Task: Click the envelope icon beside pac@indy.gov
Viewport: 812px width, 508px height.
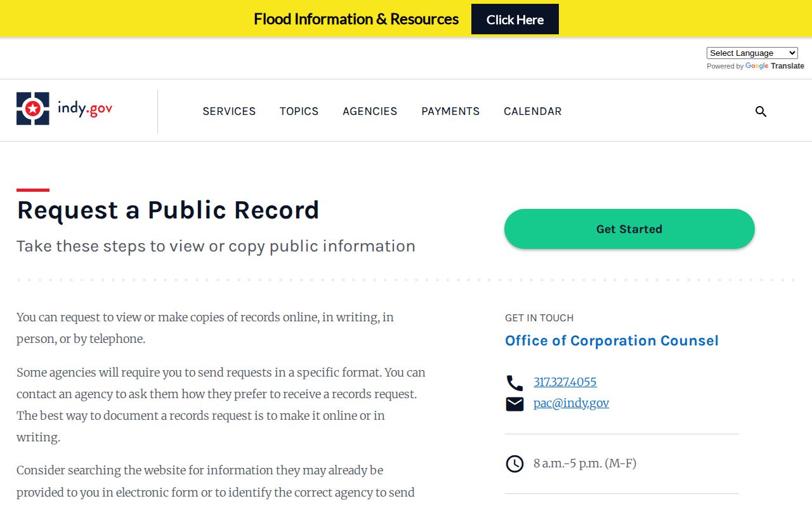Action: point(514,404)
